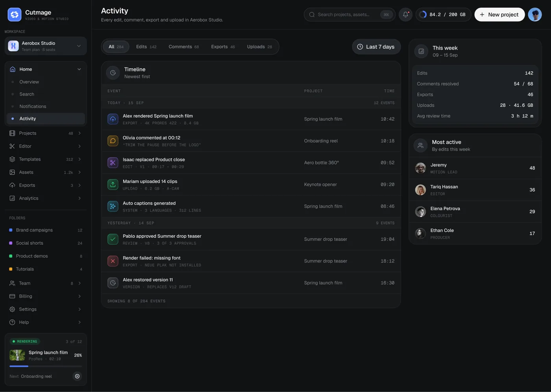551x392 pixels.
Task: Switch to the All tab
Action: click(x=116, y=47)
